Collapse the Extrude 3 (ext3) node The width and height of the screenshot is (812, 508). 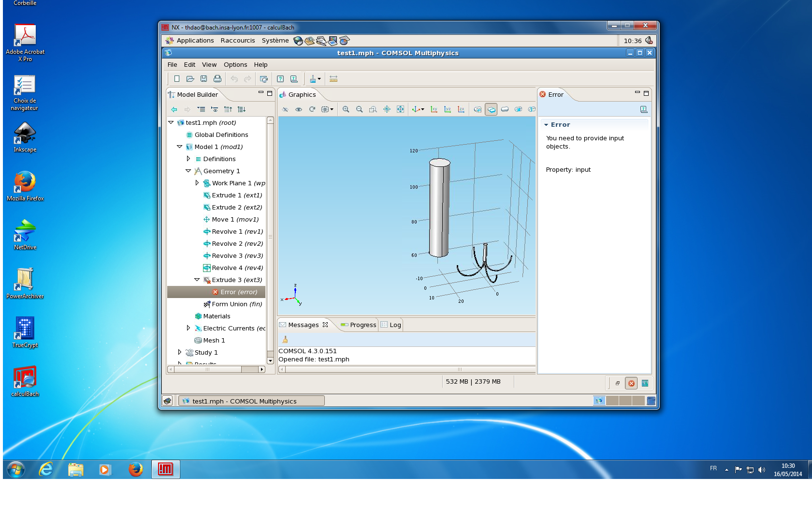(197, 280)
